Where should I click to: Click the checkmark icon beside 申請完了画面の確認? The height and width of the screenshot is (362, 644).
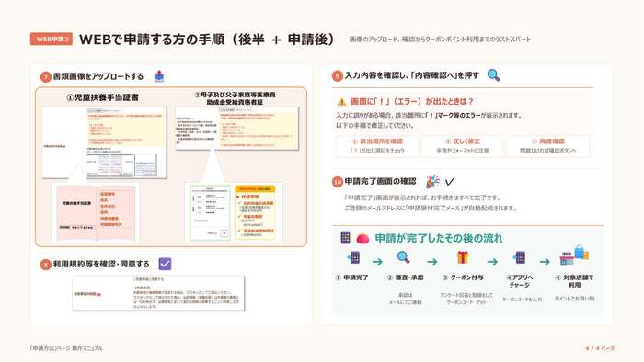(450, 181)
